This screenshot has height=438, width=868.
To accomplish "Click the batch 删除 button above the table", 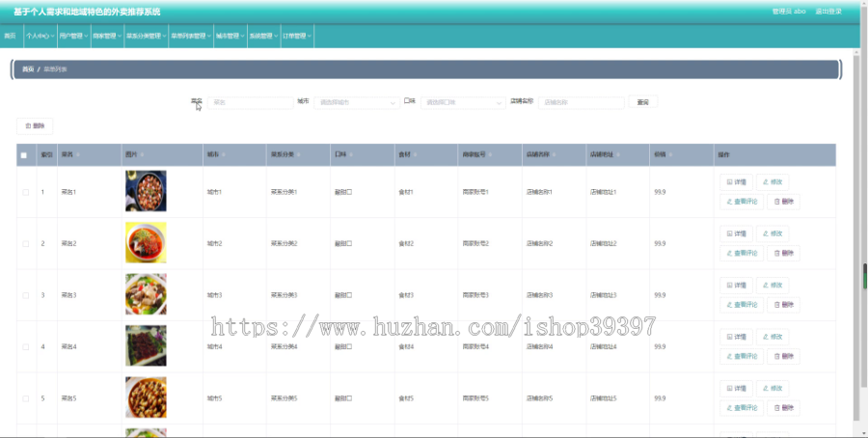I will coord(35,126).
